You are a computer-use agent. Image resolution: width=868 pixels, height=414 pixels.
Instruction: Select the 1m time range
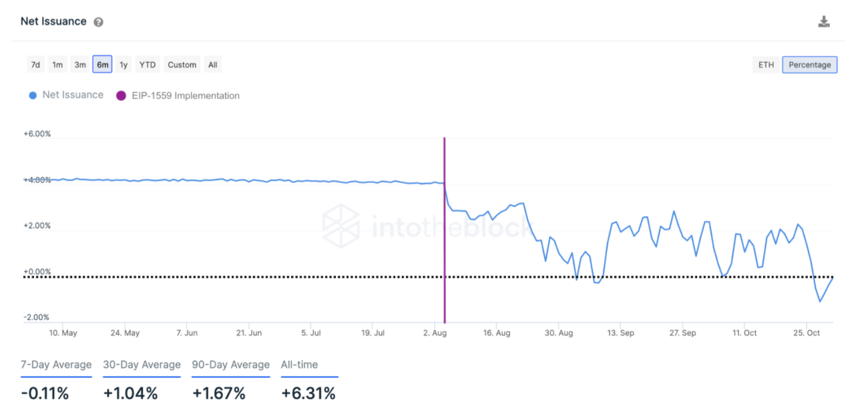pyautogui.click(x=58, y=65)
